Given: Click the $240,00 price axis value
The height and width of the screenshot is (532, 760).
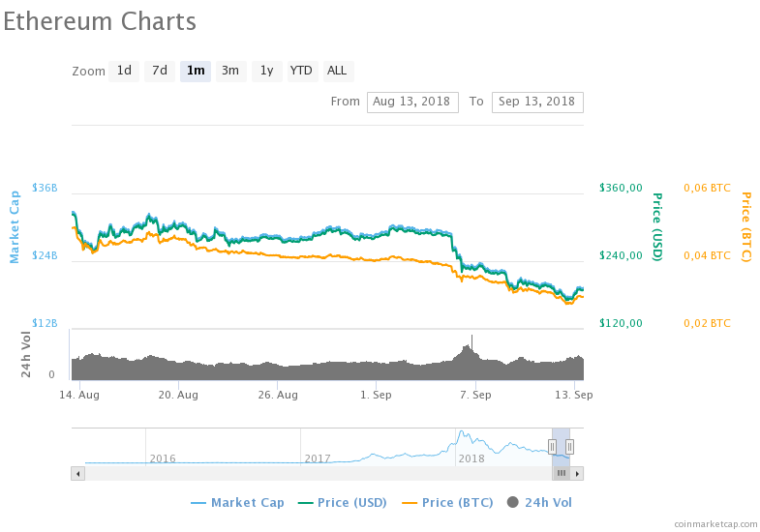Looking at the screenshot, I should pyautogui.click(x=621, y=255).
